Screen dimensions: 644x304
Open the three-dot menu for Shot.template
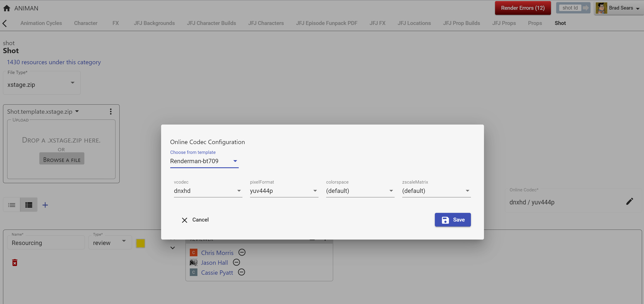(x=110, y=112)
